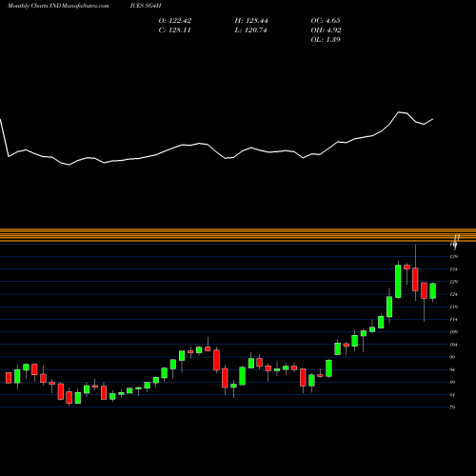Click the 114 price axis label
The image size is (476, 476).
454,320
